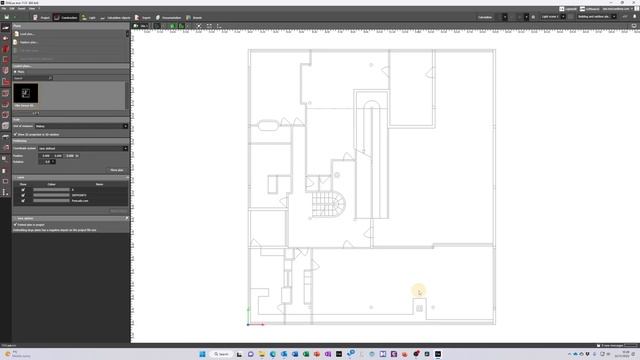Open the dropdown under the Plans radio
Image resolution: width=640 pixels, height=360 pixels.
coord(33,78)
